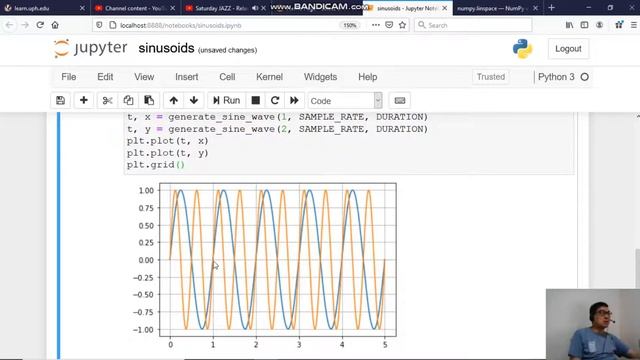640x360 pixels.
Task: Click the Python 3 kernel circle indicator
Action: 584,77
